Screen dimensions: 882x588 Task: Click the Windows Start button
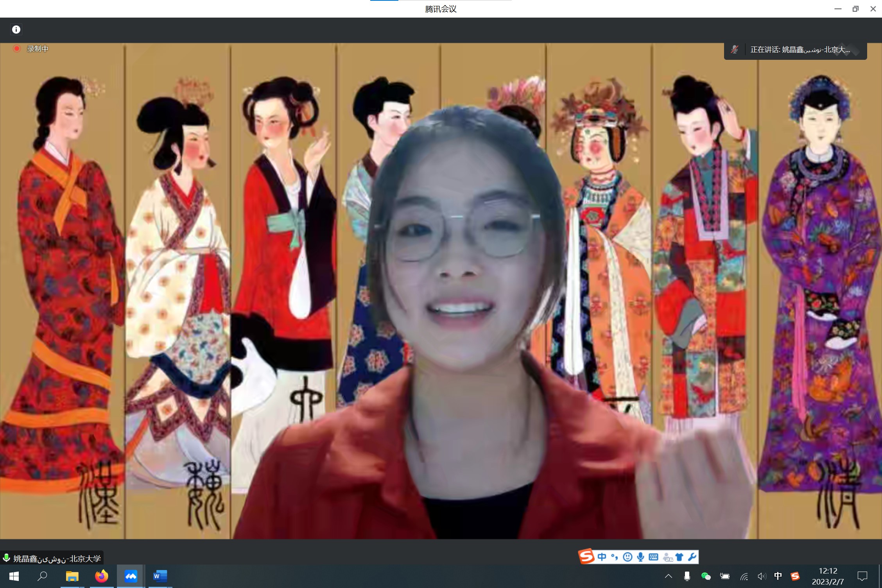point(14,576)
